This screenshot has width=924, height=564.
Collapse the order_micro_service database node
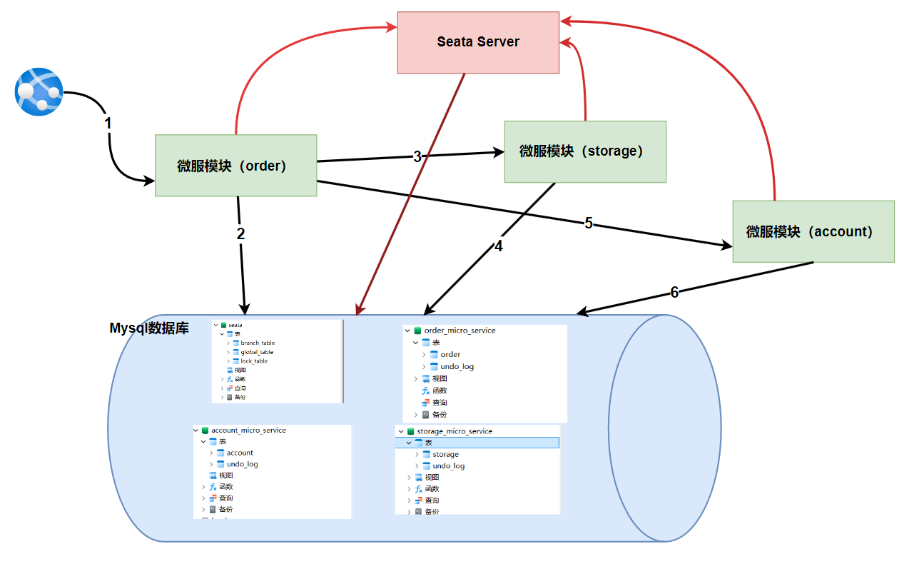point(407,331)
